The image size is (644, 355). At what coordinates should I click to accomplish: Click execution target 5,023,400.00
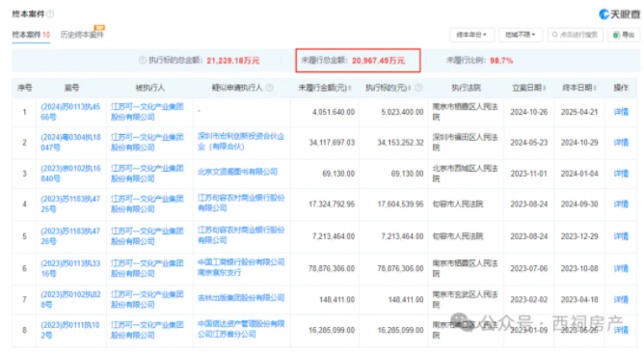coord(402,112)
